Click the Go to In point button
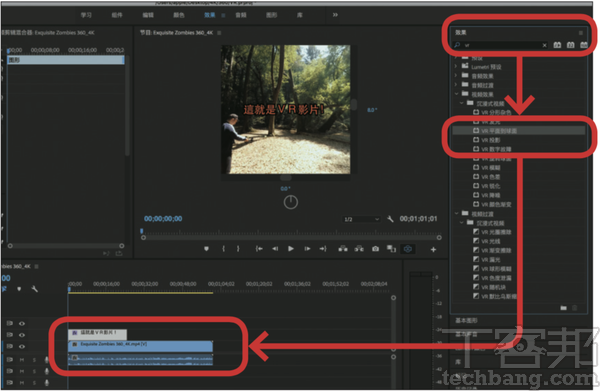The image size is (600, 391). point(259,249)
